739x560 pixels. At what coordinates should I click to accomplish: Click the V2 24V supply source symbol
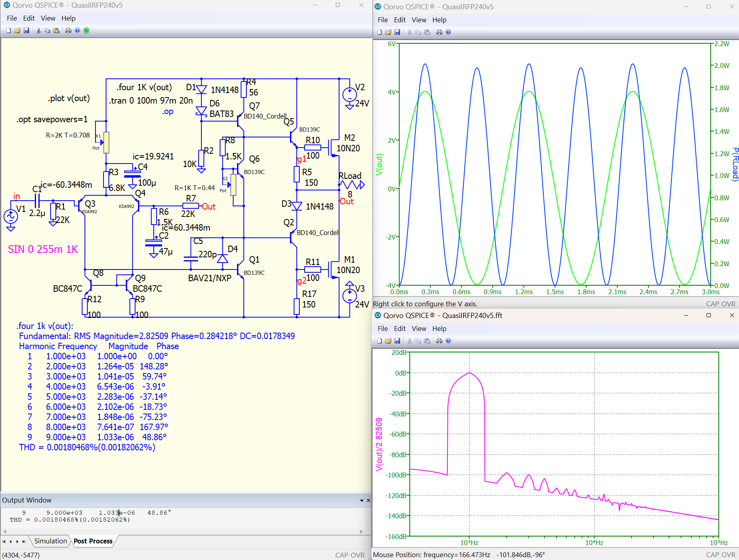[x=349, y=95]
